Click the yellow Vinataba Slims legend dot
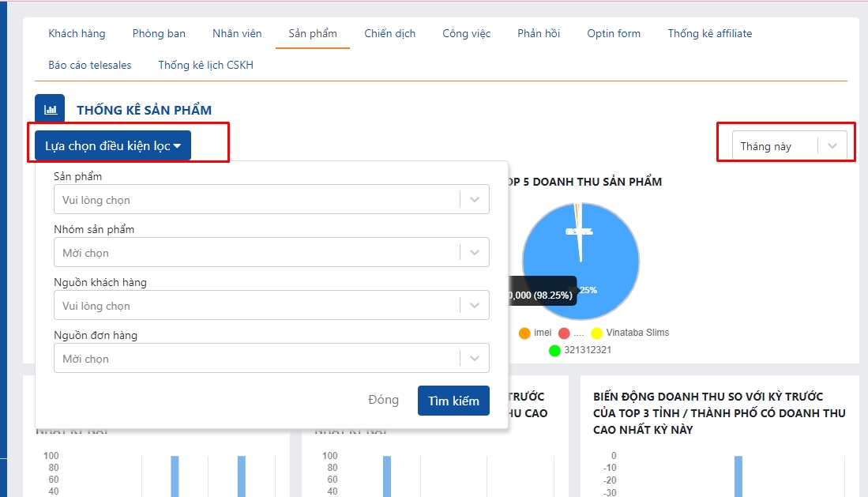The image size is (868, 497). [596, 333]
